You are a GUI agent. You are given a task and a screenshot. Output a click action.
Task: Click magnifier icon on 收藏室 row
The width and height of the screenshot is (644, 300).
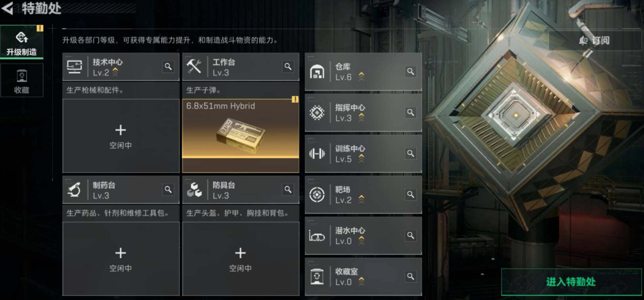point(411,277)
